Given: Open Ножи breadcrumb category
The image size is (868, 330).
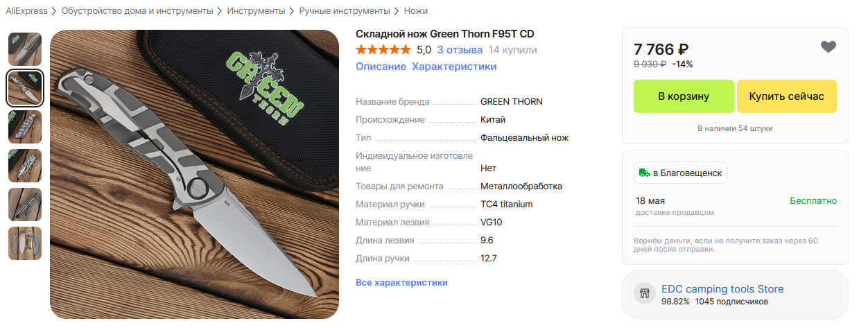Looking at the screenshot, I should (x=415, y=11).
